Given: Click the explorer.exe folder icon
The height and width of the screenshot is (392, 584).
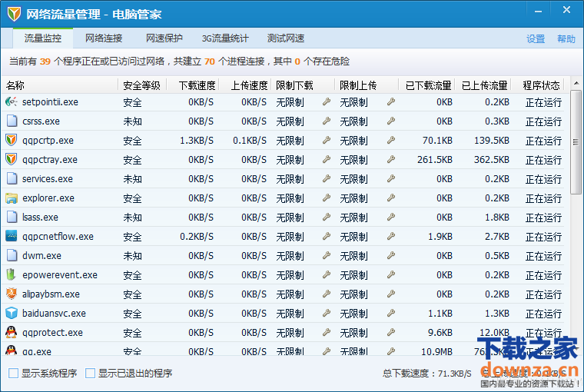Looking at the screenshot, I should coord(12,198).
